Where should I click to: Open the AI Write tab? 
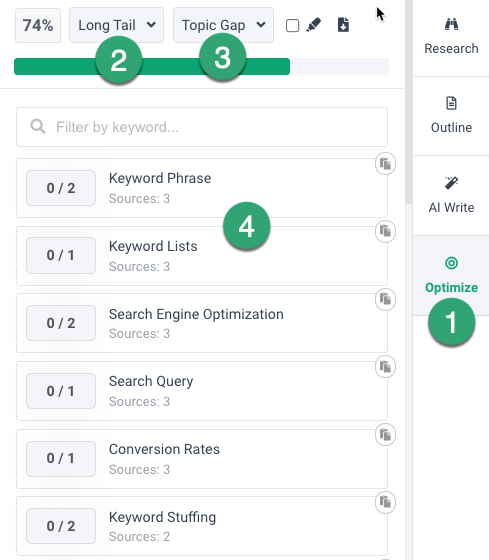451,195
